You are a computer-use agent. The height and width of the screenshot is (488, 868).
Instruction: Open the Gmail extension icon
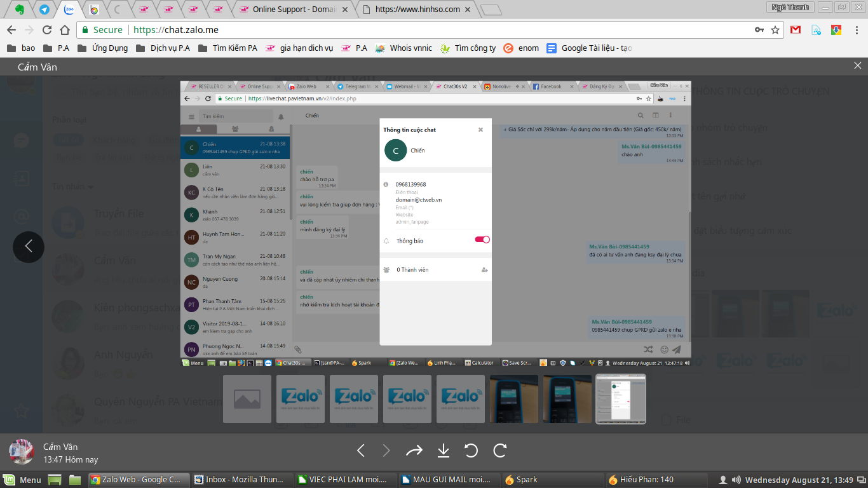click(796, 30)
